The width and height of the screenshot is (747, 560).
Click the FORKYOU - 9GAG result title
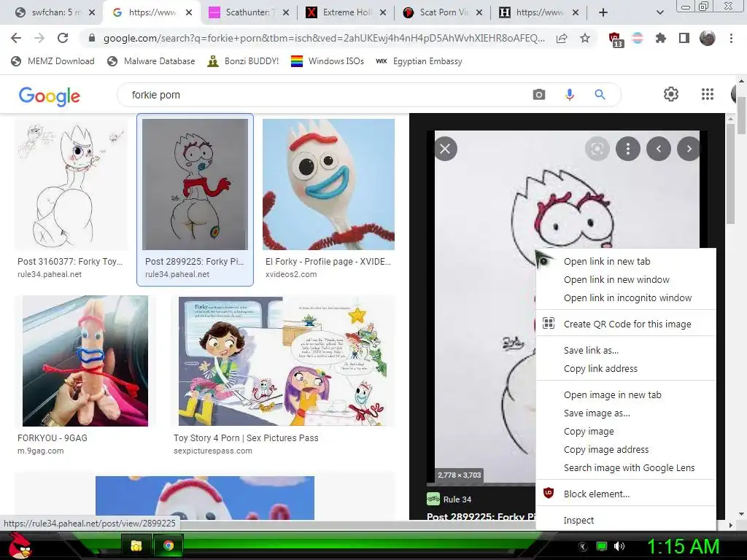[53, 438]
